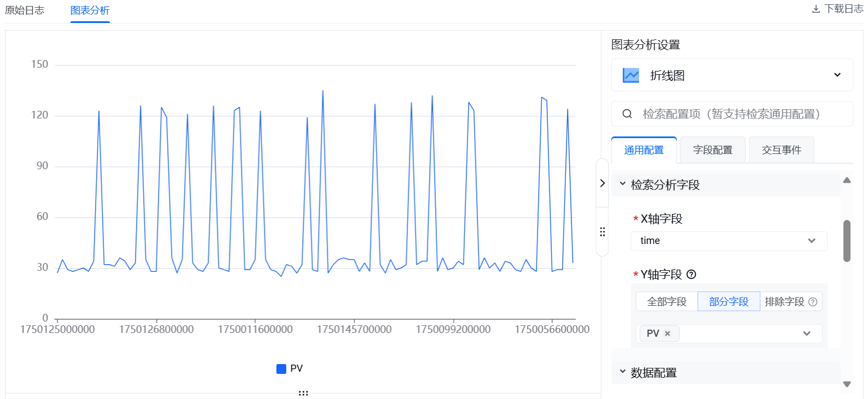The image size is (868, 399).
Task: Select the 部分字段 option
Action: pyautogui.click(x=728, y=302)
